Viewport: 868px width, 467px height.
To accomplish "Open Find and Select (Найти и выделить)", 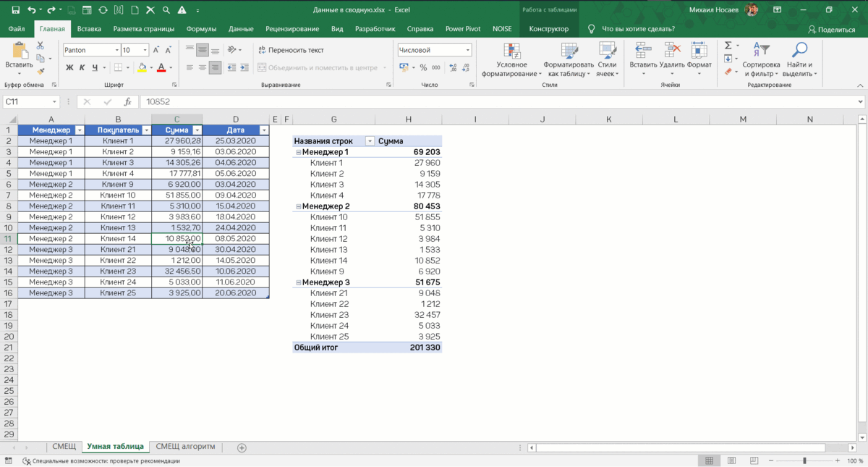I will [x=799, y=59].
